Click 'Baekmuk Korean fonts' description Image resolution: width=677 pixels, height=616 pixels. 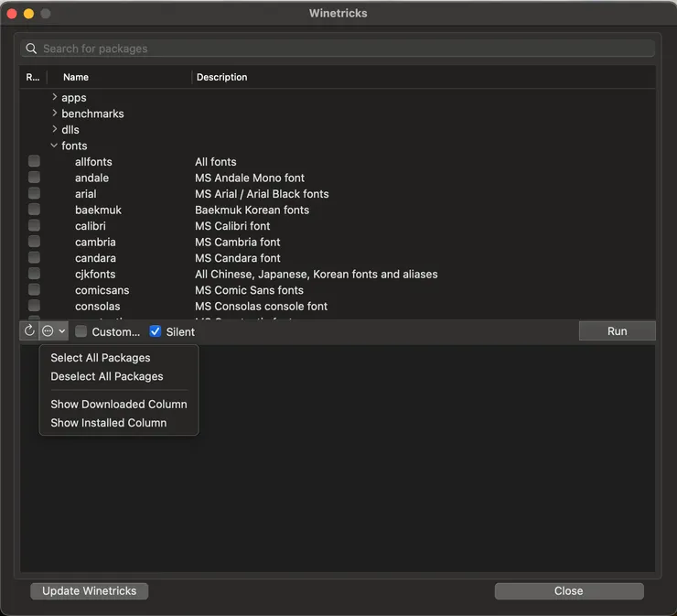[253, 210]
